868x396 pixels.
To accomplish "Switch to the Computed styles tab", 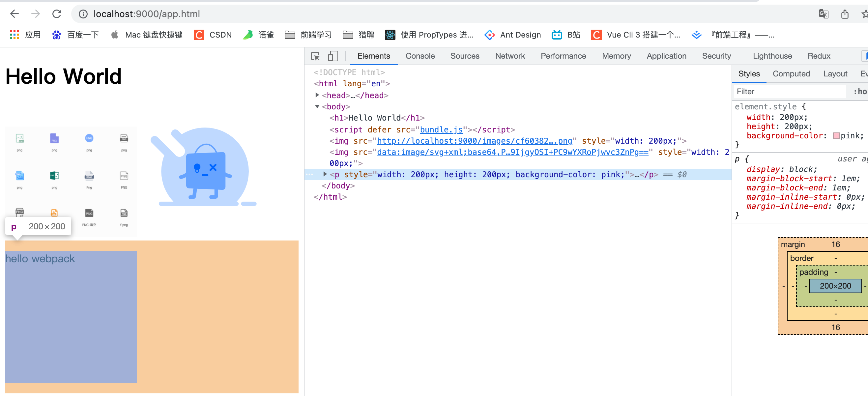I will (x=791, y=73).
